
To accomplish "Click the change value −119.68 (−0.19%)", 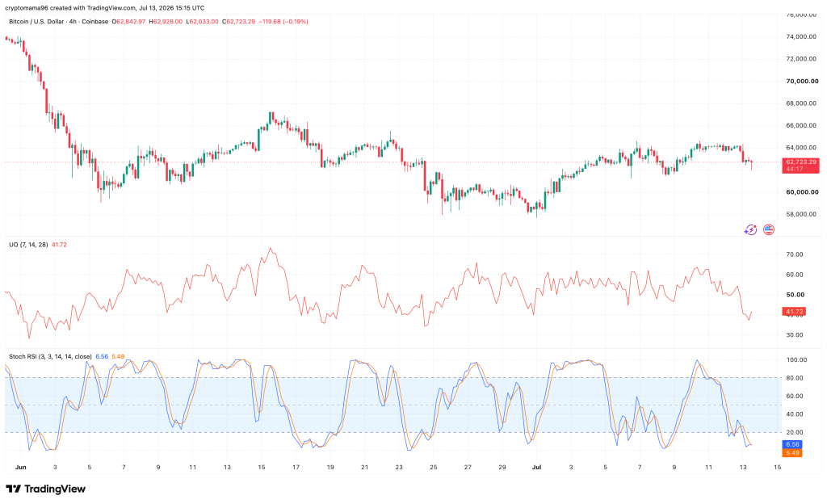I will pyautogui.click(x=283, y=22).
